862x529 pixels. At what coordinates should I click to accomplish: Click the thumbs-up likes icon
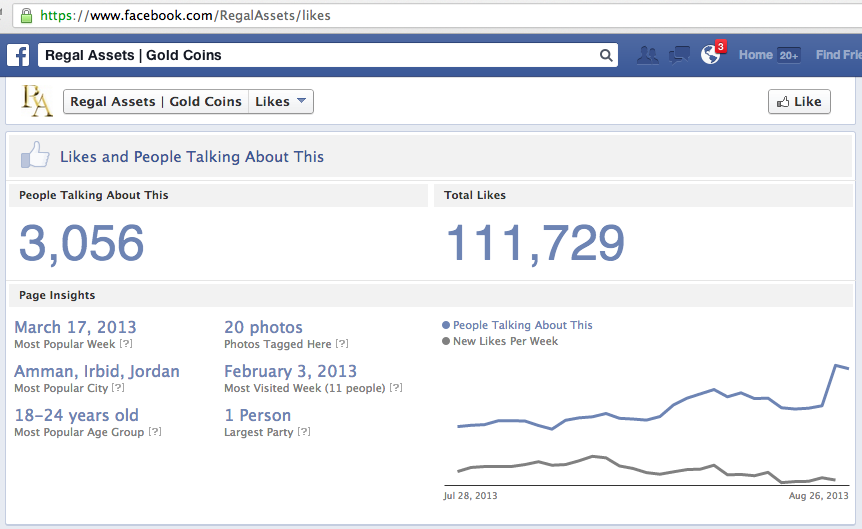(35, 155)
